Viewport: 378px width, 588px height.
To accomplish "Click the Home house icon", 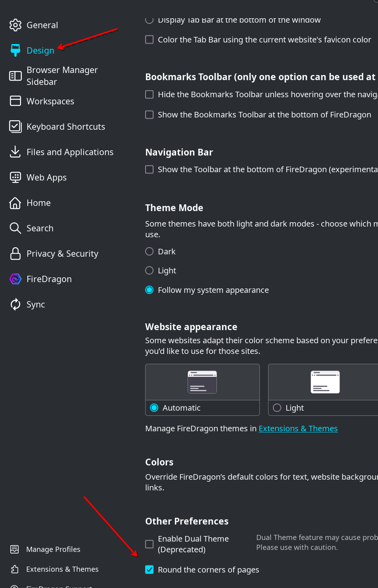I will pos(15,203).
